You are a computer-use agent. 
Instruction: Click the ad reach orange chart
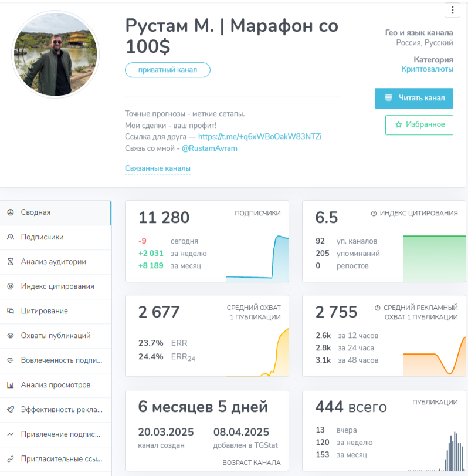(435, 356)
